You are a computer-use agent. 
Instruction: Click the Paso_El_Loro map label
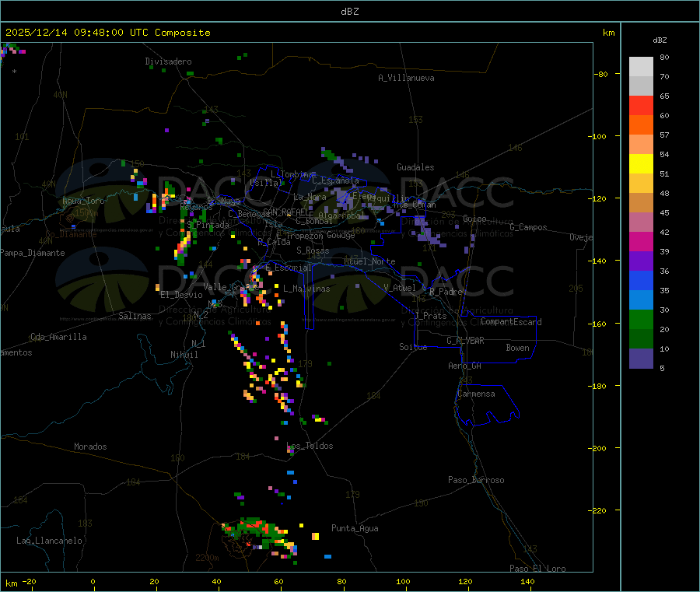[537, 569]
